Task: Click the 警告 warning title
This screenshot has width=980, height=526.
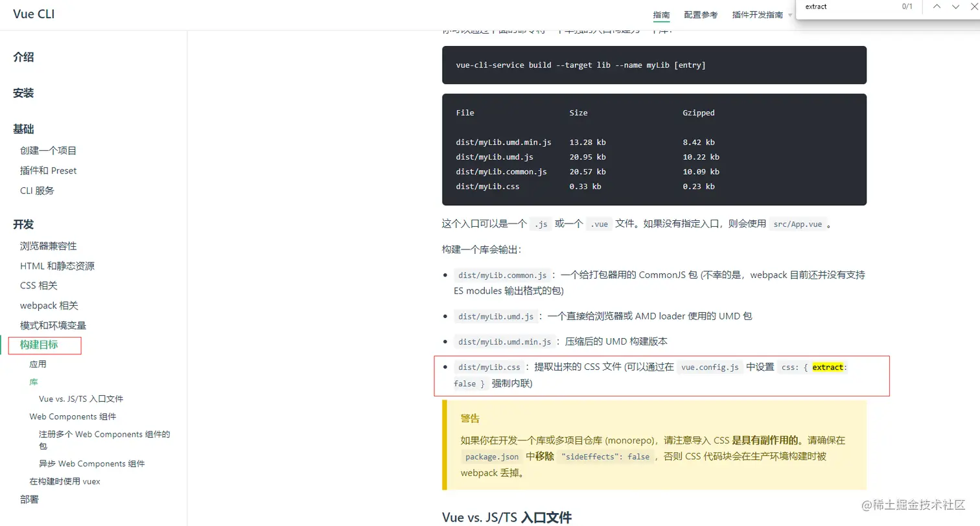Action: [471, 418]
